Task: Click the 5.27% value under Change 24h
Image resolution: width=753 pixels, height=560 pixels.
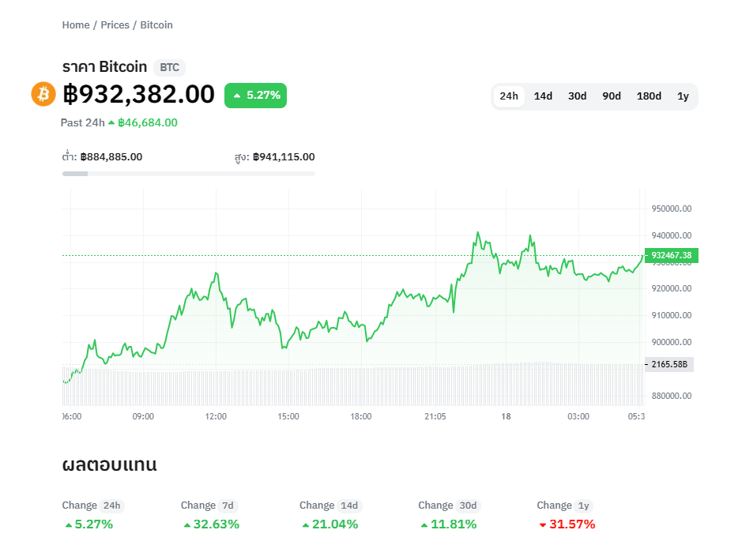Action: tap(94, 524)
